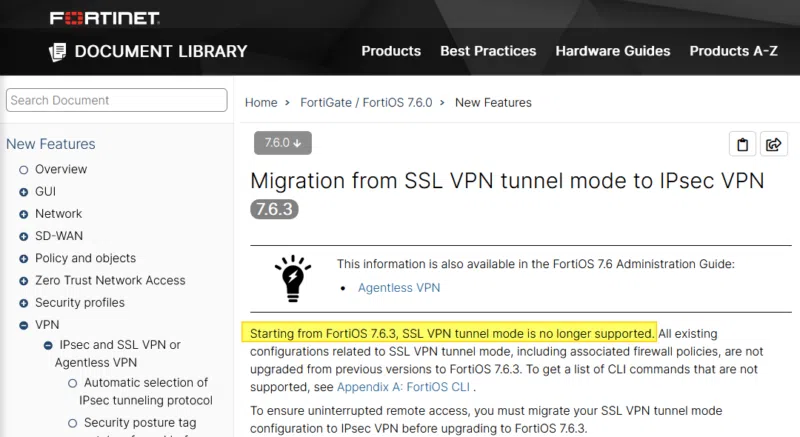
Task: Copy link using the clipboard icon
Action: coord(742,145)
